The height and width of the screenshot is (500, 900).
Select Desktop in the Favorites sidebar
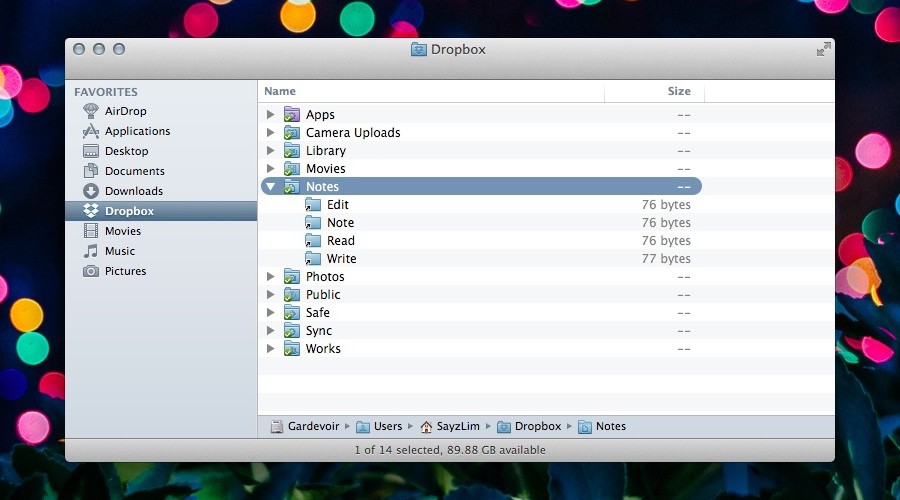pos(126,151)
